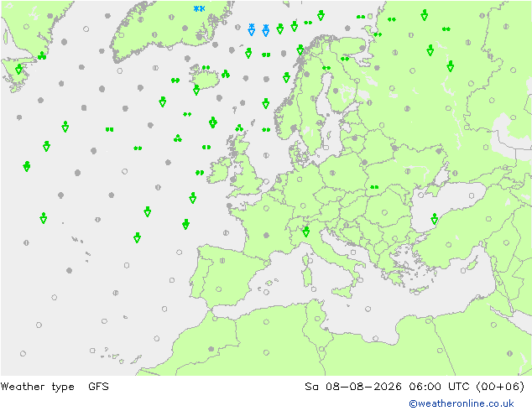Screen dimensions: 532x411
Task: Click the half-filled circle over Belgium
Action: click(x=279, y=180)
